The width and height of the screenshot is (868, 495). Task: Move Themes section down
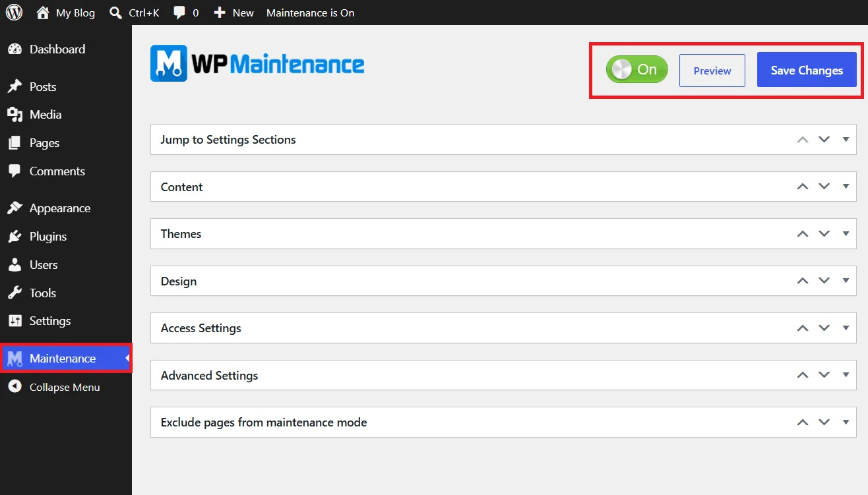(x=824, y=233)
